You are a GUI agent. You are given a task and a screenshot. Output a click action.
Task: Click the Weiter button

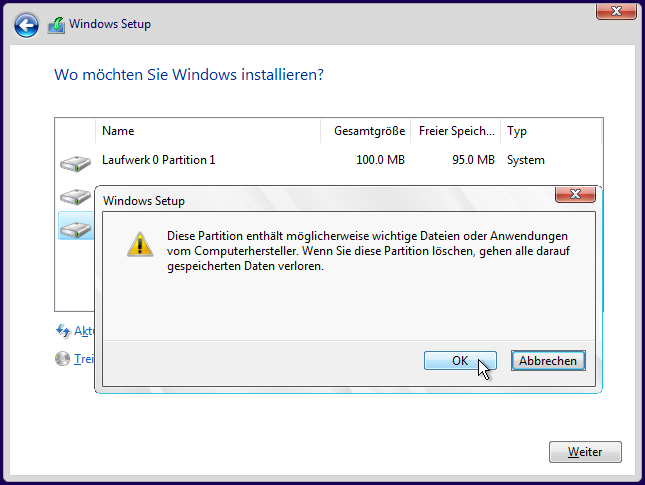585,452
